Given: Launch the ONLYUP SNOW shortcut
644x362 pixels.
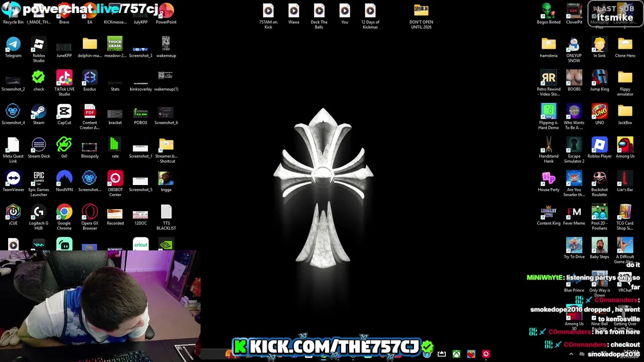Looking at the screenshot, I should [x=574, y=50].
